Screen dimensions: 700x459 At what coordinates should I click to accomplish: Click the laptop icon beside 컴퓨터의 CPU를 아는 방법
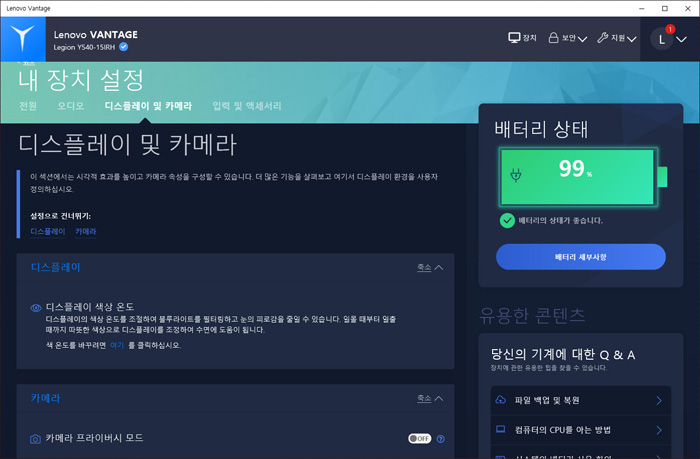[x=500, y=430]
